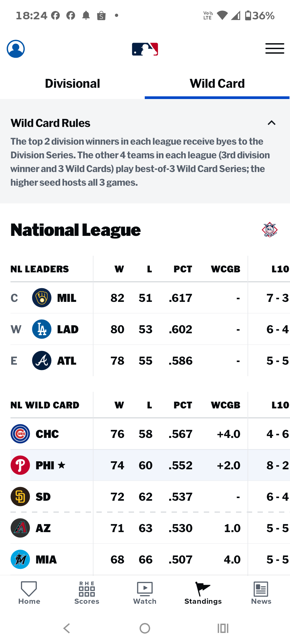Open Scores in bottom navigation
The width and height of the screenshot is (290, 644).
[87, 593]
